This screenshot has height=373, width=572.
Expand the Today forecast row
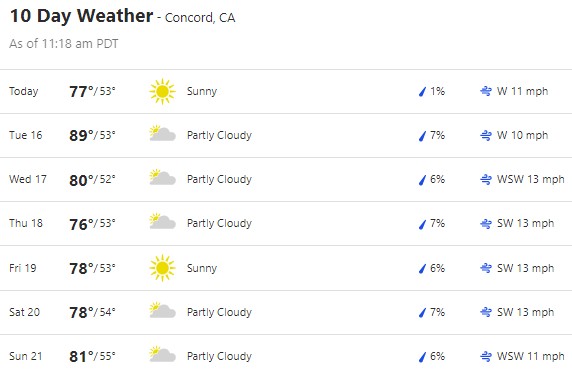(x=286, y=92)
